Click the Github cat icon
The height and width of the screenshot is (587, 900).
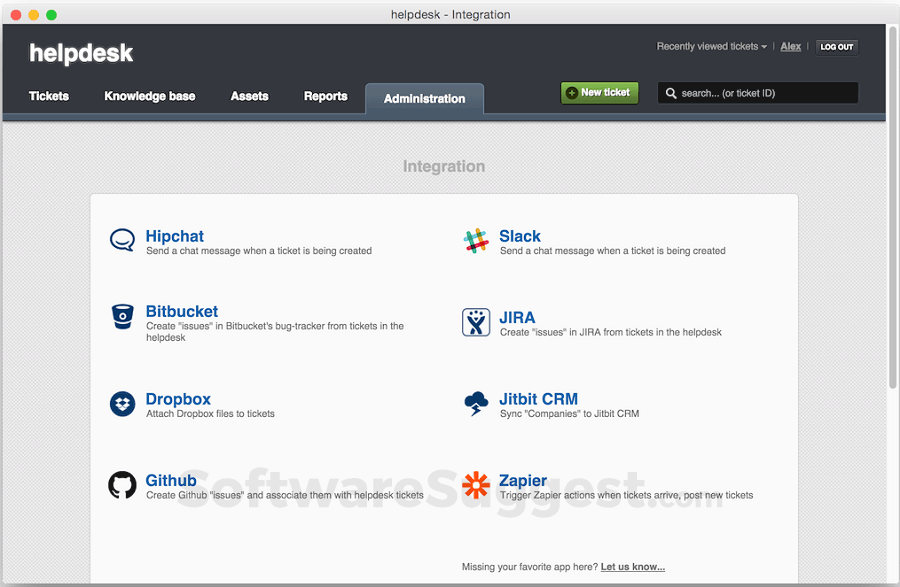click(x=122, y=485)
